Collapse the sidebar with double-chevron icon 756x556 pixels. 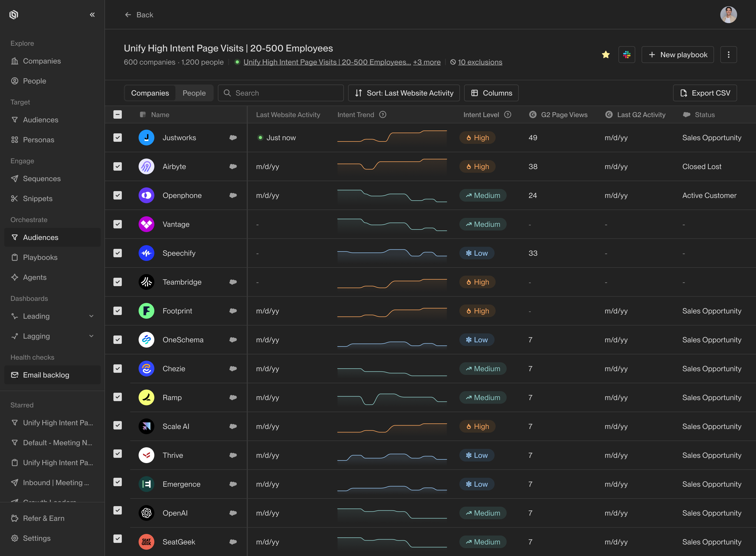pos(92,14)
